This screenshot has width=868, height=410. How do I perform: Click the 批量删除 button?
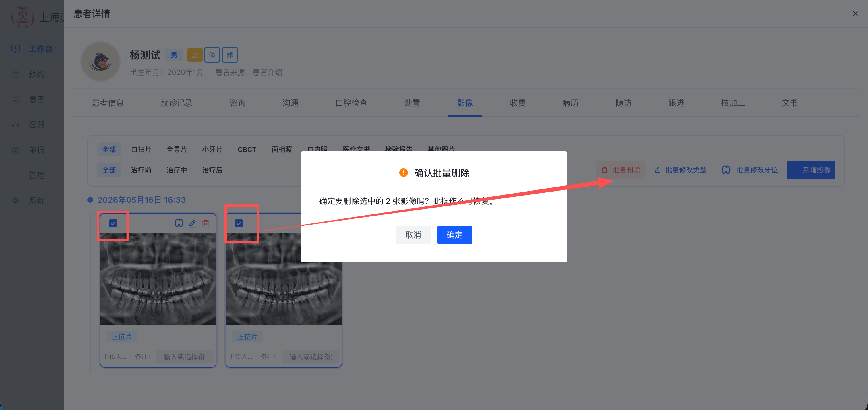(x=620, y=170)
